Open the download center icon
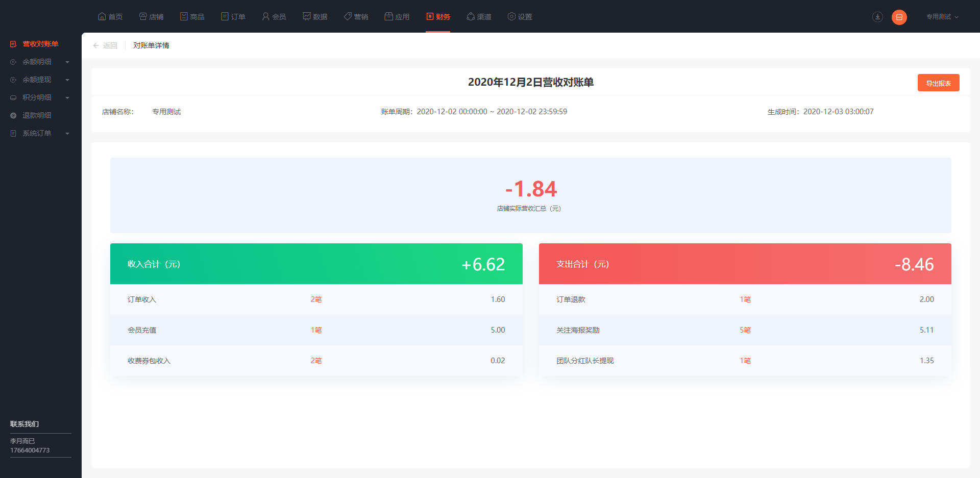 [x=877, y=17]
